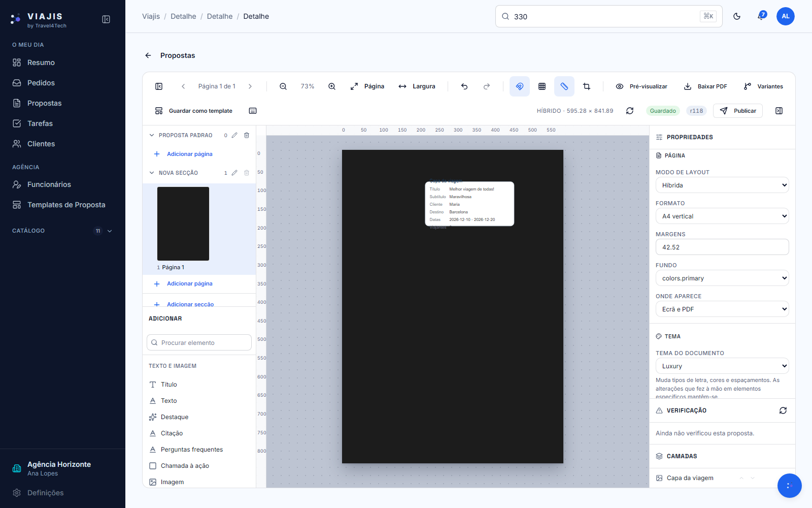Open notifications bell icon
Screen dimensions: 812x508
click(x=761, y=16)
